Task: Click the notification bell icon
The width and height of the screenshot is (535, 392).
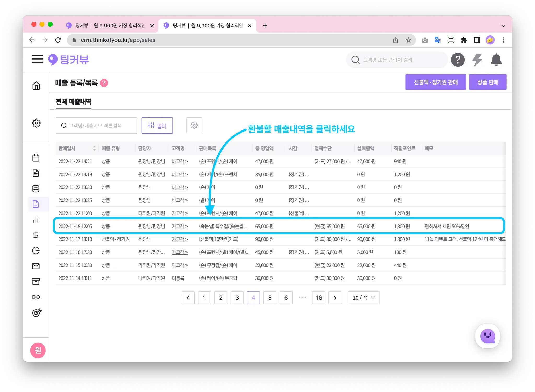Action: coord(496,60)
